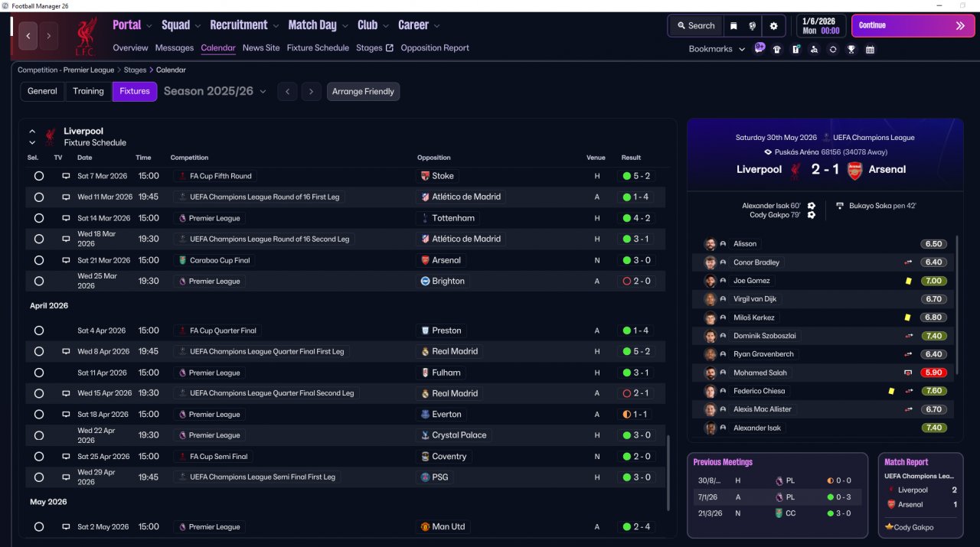Open the Stages external link
Screen dimensions: 980x547
374,47
